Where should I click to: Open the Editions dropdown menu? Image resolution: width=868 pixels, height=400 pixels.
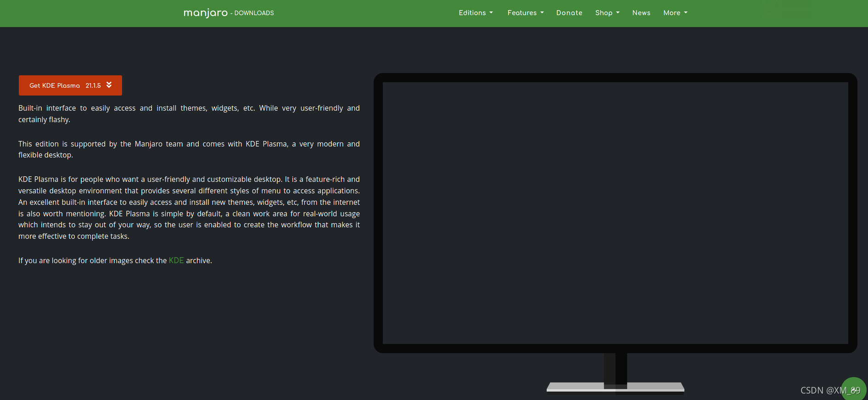pos(476,13)
